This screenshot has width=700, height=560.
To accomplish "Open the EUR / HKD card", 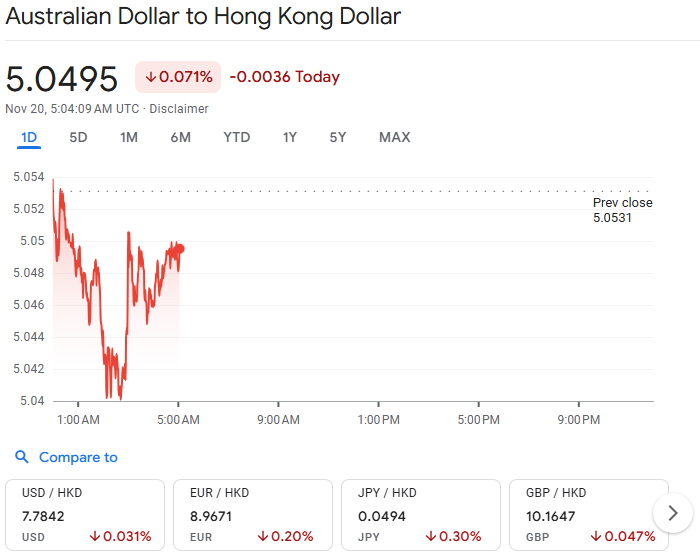I will click(x=253, y=515).
